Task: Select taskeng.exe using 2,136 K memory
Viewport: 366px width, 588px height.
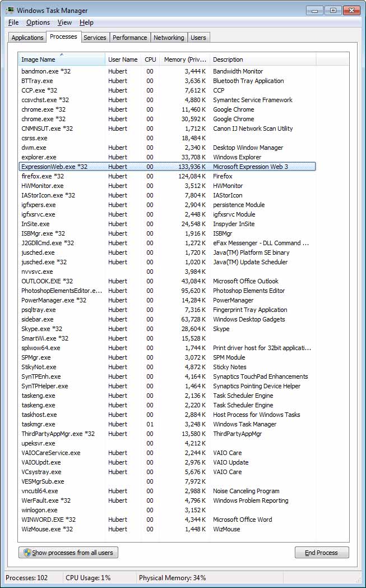Action: 167,396
